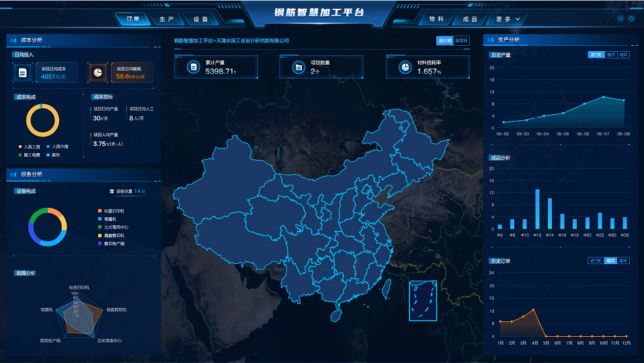644x363 pixels.
Task: Toggle map view to 按项目
Action: (x=462, y=40)
